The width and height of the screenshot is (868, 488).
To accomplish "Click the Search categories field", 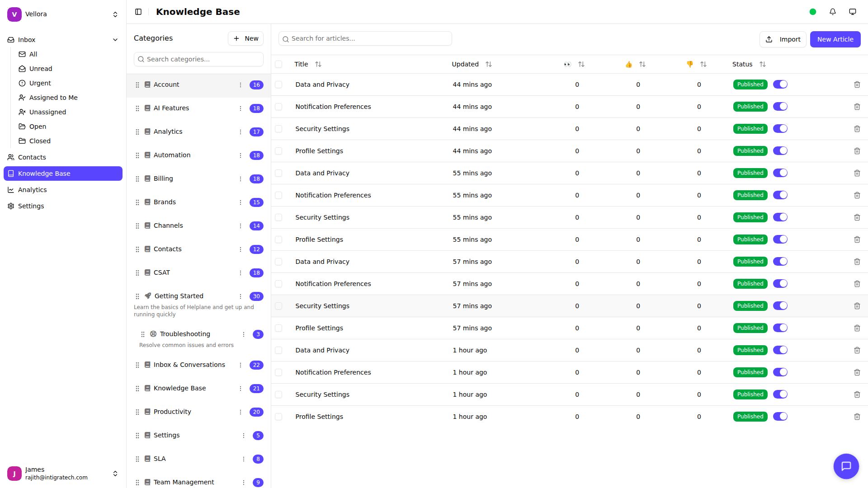I will (x=198, y=59).
